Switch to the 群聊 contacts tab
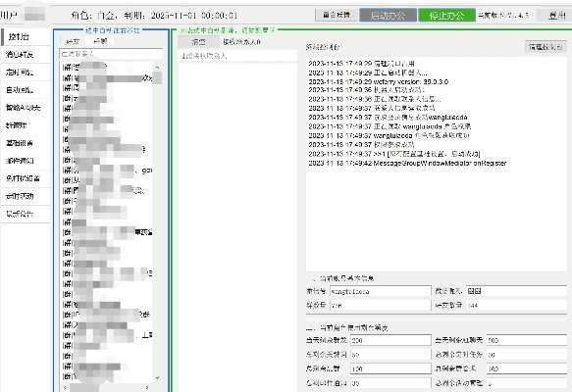The height and width of the screenshot is (392, 572). click(100, 41)
